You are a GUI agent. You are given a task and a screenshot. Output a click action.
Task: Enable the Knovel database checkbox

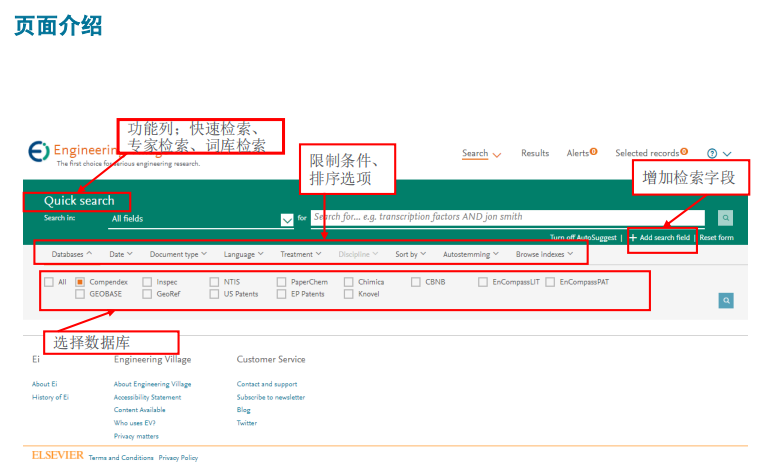[x=348, y=294]
